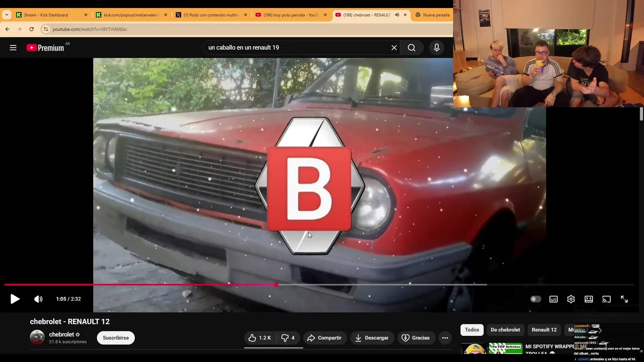View site information icon in address bar
This screenshot has width=644, height=362.
(x=46, y=29)
